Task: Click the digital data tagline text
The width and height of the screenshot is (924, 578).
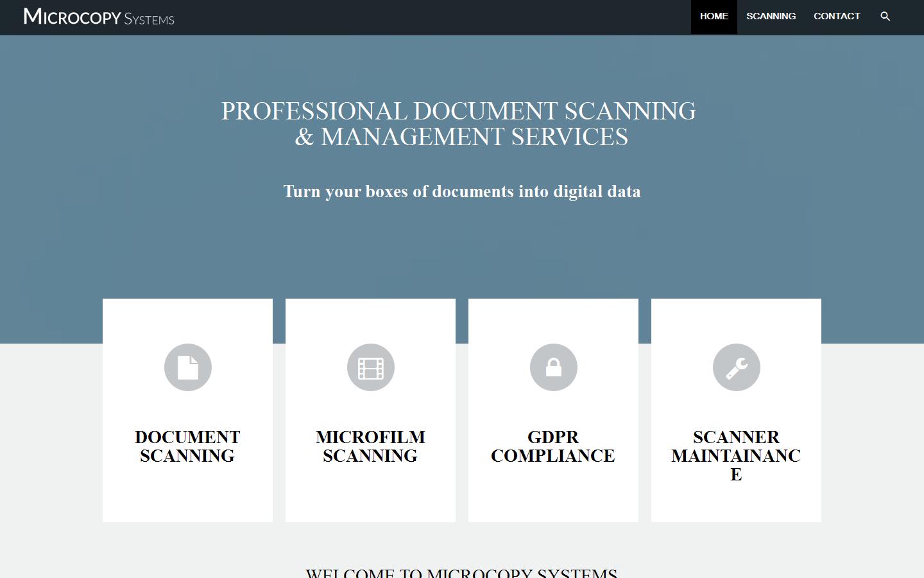Action: tap(461, 191)
